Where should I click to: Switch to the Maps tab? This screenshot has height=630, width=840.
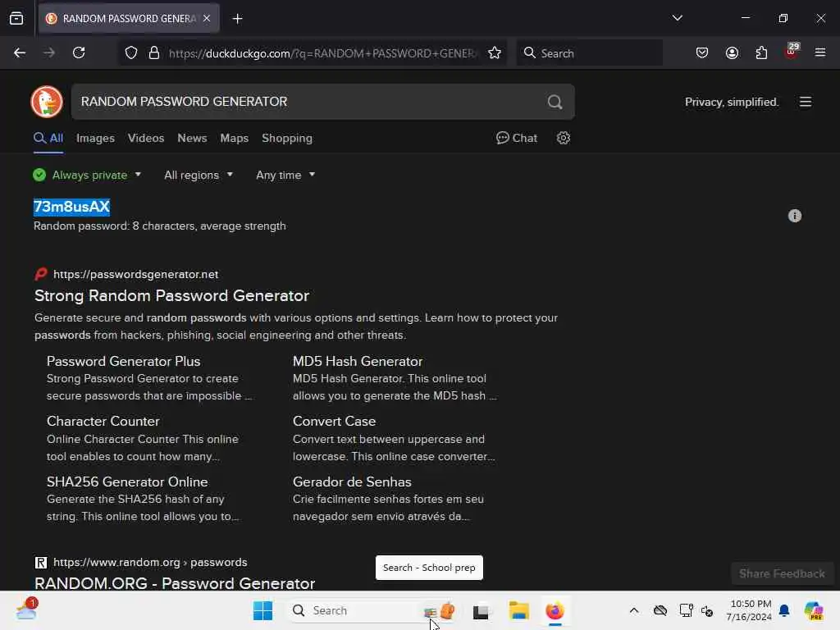click(234, 138)
